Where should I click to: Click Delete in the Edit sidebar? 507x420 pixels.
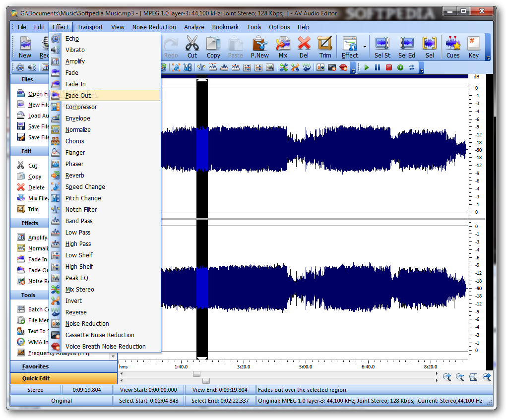31,187
